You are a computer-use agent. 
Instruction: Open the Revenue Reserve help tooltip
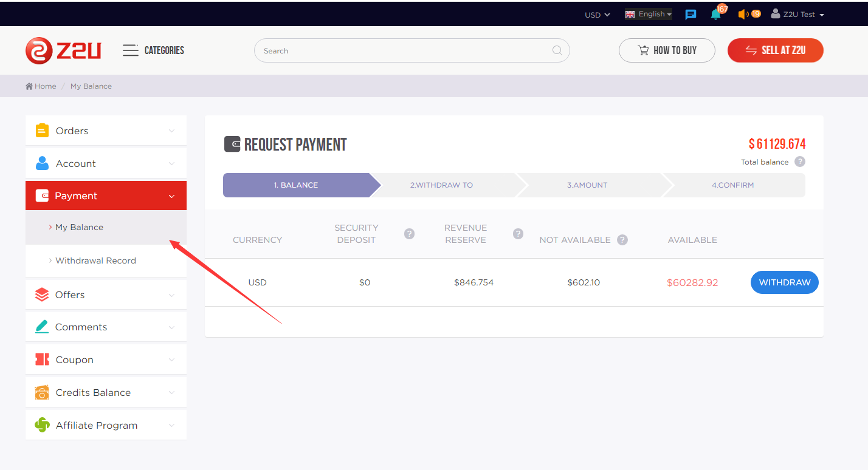(518, 233)
